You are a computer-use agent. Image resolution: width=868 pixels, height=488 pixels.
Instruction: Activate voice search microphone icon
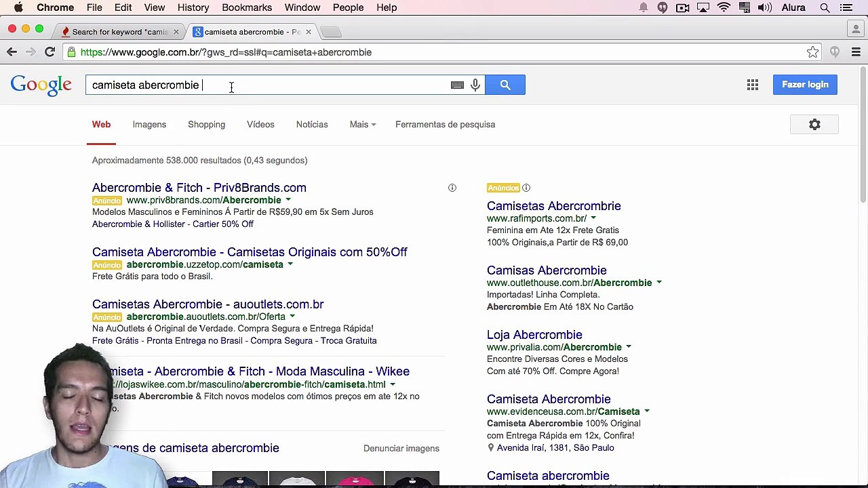pos(475,85)
